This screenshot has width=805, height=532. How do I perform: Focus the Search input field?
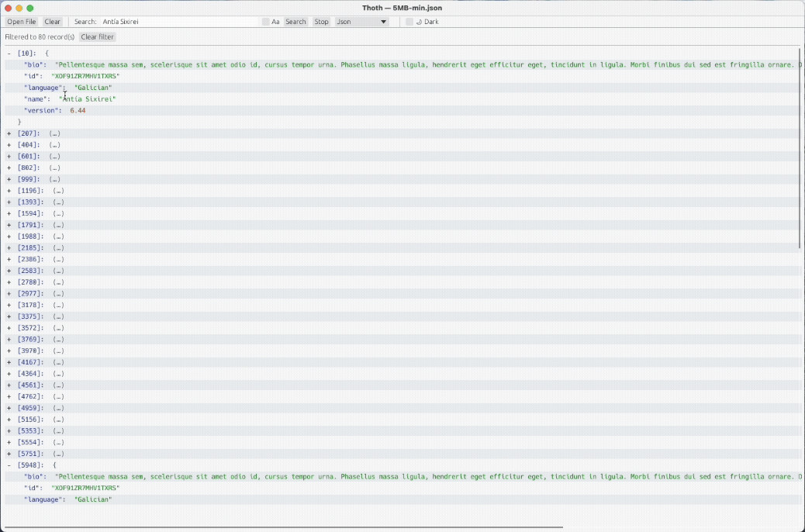point(178,22)
